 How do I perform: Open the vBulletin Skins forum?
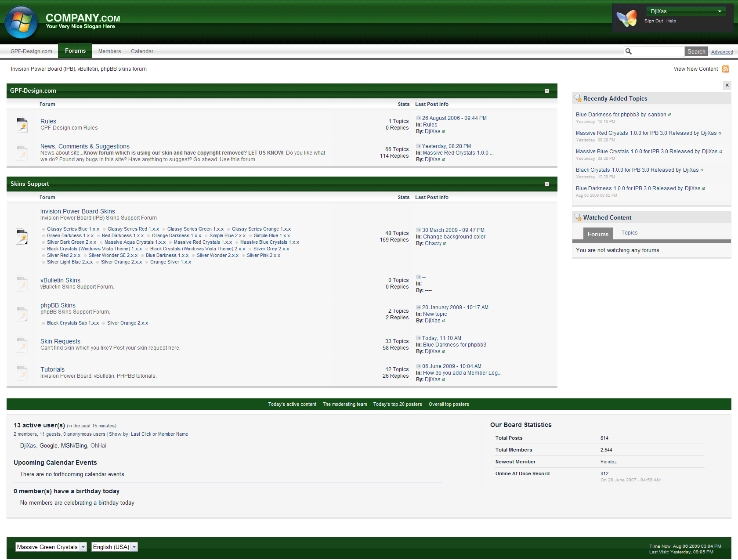60,280
